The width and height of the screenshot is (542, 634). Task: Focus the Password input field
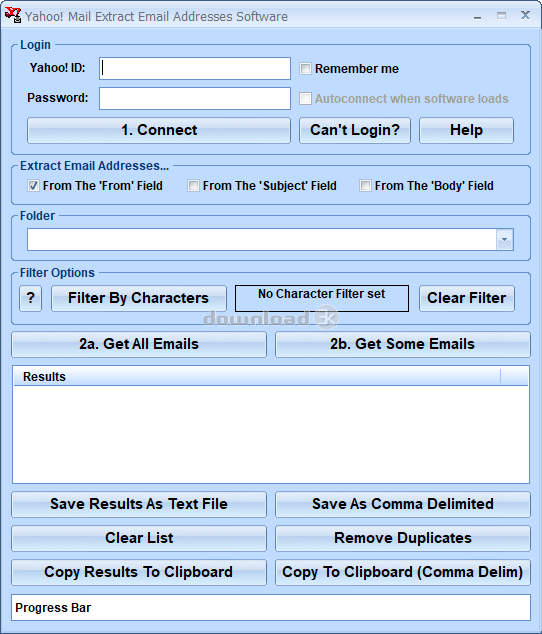[x=195, y=98]
